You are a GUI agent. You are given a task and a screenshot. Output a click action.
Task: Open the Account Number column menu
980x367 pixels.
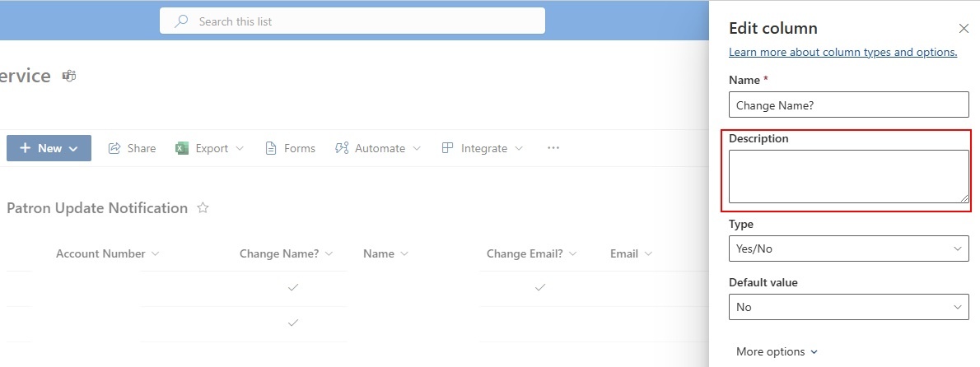[108, 253]
